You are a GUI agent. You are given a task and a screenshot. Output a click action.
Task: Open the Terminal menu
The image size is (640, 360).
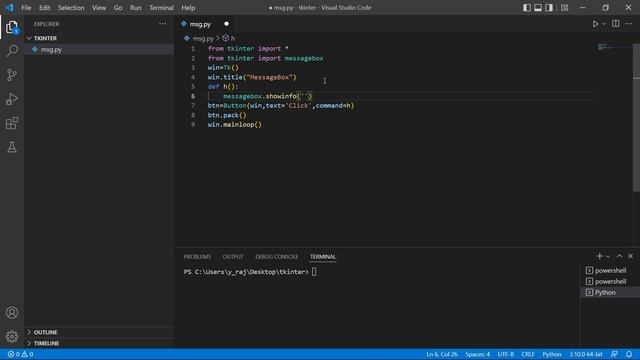coord(161,7)
